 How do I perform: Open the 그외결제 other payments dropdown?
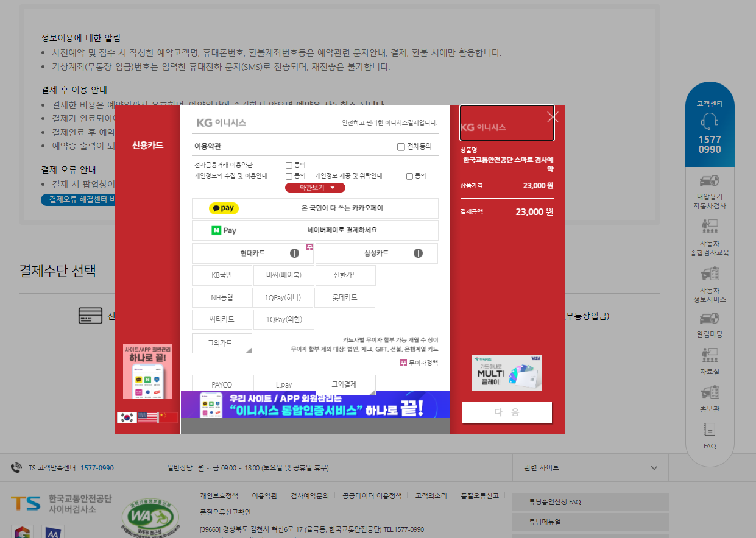345,384
